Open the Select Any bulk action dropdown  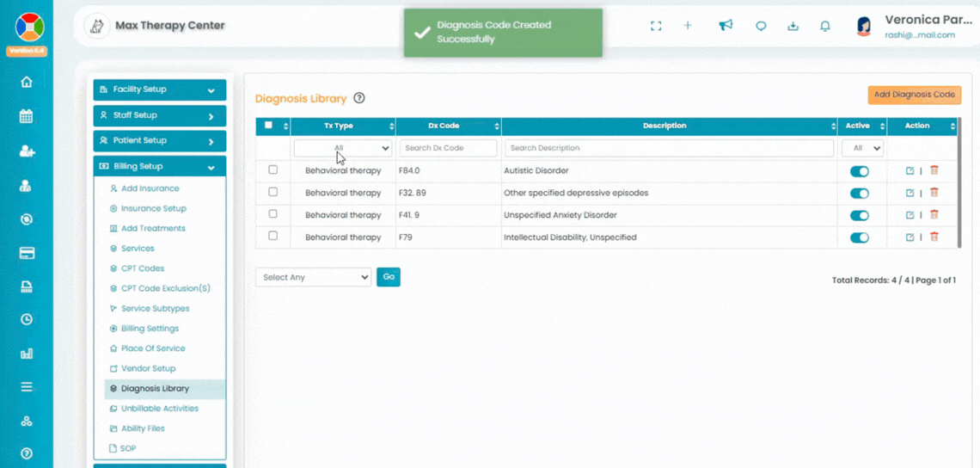pos(313,277)
